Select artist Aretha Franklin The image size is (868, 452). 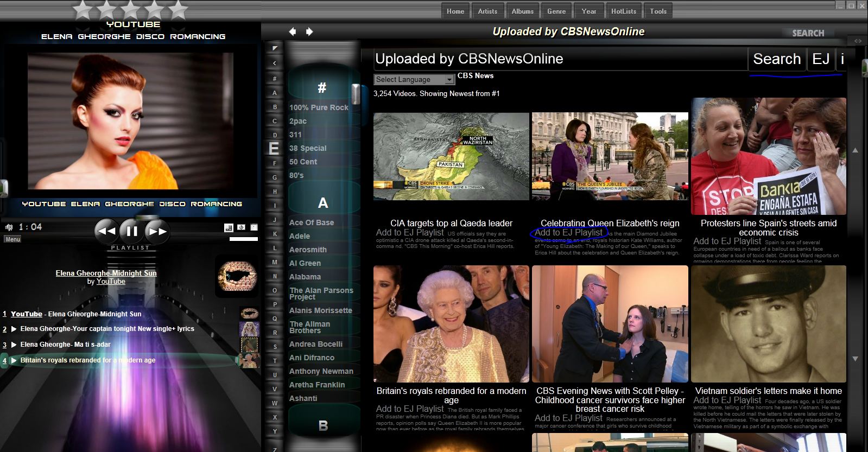[x=317, y=385]
